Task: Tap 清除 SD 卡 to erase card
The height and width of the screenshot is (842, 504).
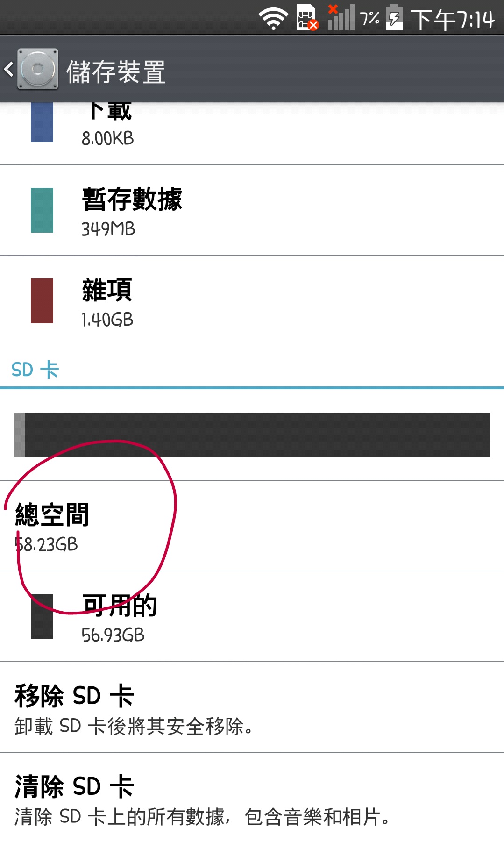Action: point(252,798)
